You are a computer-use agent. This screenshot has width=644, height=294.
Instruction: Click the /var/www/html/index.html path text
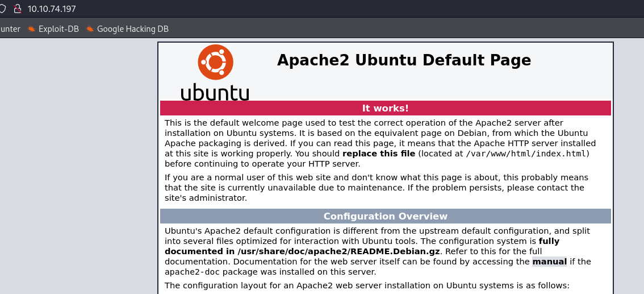(526, 154)
